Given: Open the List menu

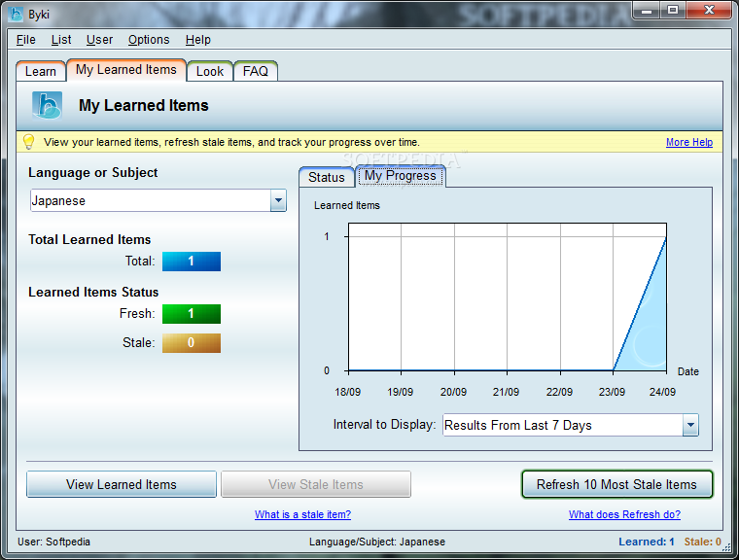Looking at the screenshot, I should pyautogui.click(x=61, y=40).
